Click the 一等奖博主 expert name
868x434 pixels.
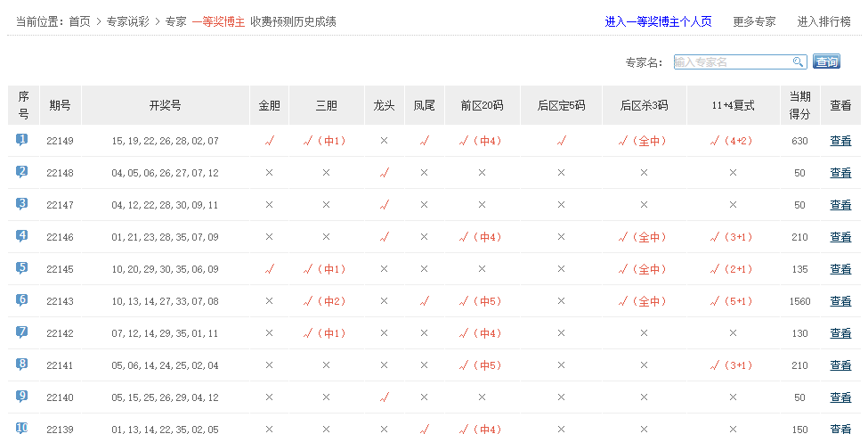217,21
